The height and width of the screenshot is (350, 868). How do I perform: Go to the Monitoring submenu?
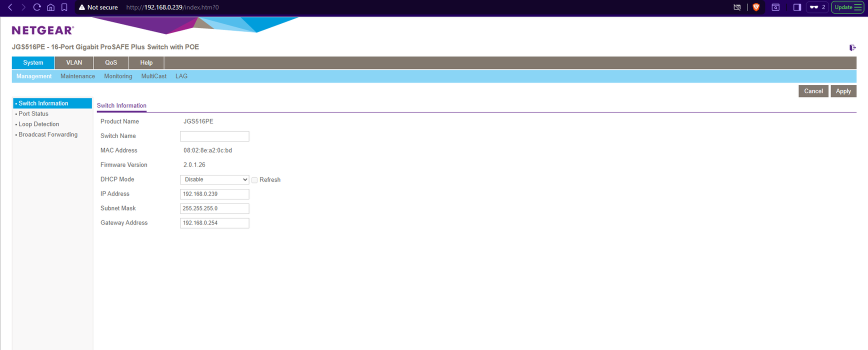[118, 76]
